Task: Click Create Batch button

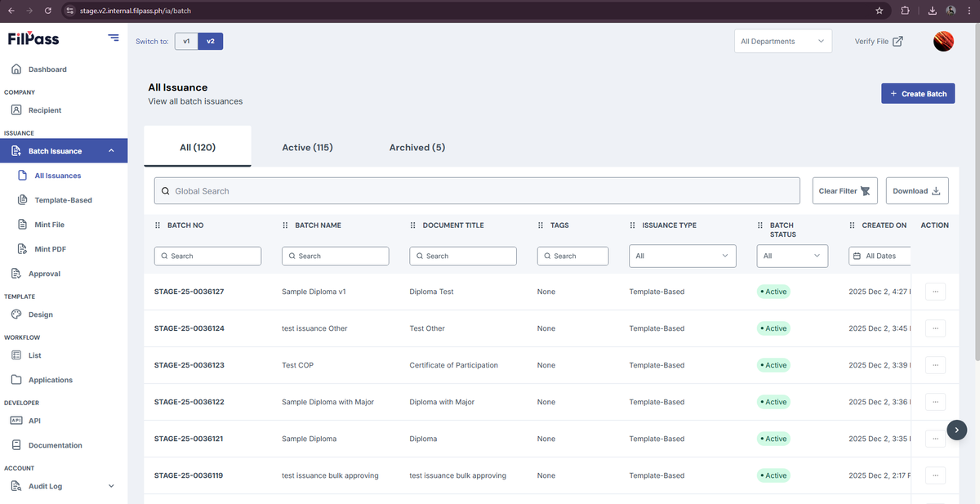Action: coord(918,94)
